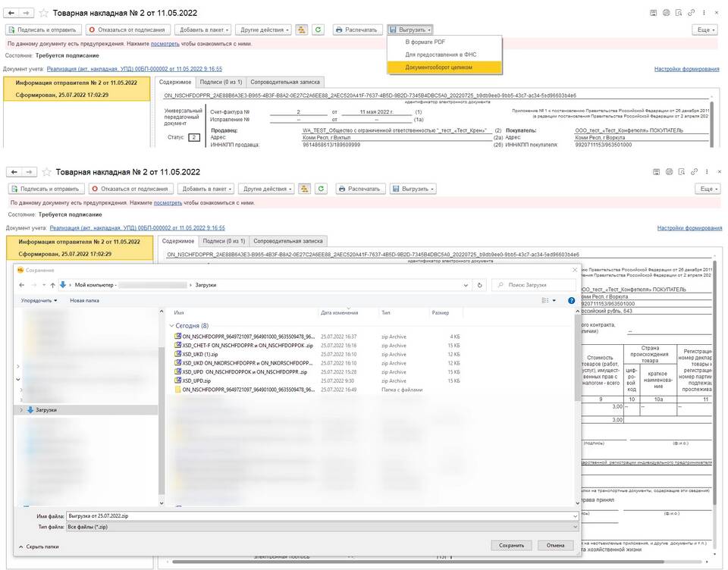Refresh folder in save dialog address bar

click(x=479, y=285)
